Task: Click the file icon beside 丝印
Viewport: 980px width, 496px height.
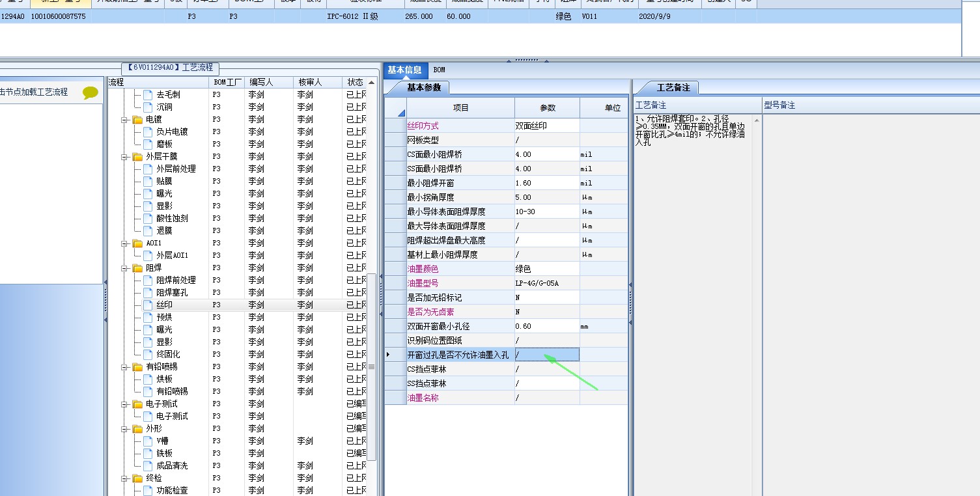Action: click(148, 305)
